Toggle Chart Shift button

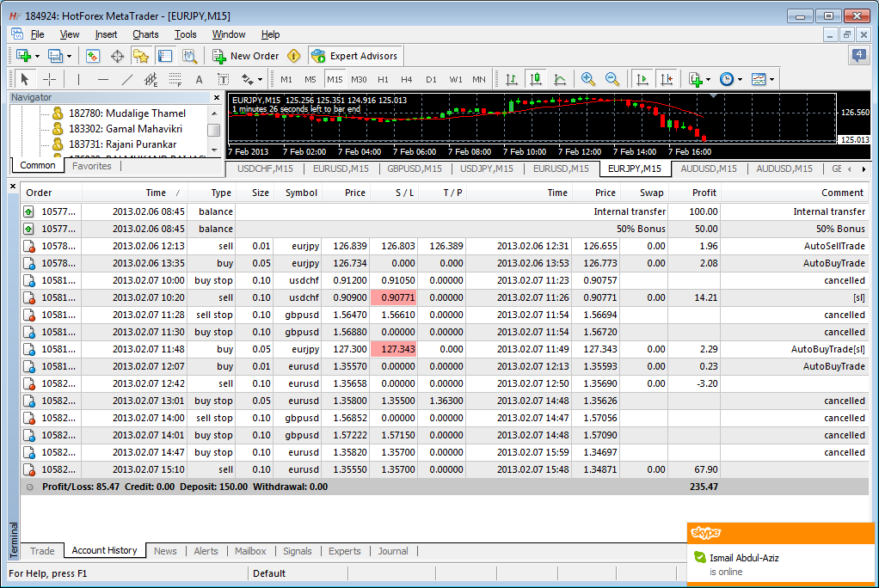click(667, 79)
